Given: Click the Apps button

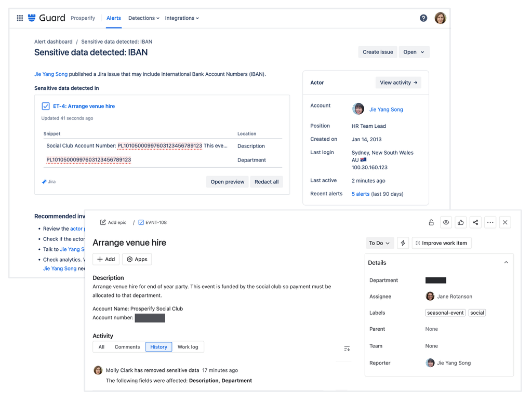Looking at the screenshot, I should 137,259.
